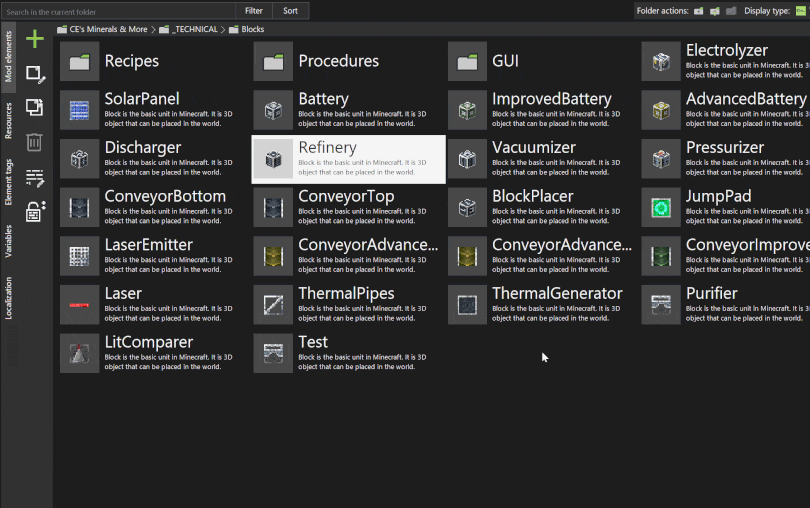Click the move to parent folder icon
810x508 pixels.
coord(714,11)
